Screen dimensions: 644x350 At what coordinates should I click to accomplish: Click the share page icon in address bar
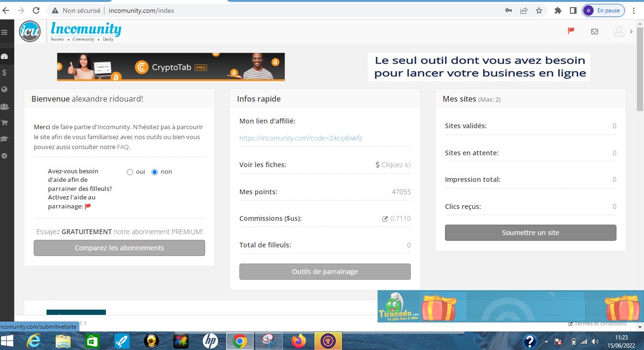(524, 10)
